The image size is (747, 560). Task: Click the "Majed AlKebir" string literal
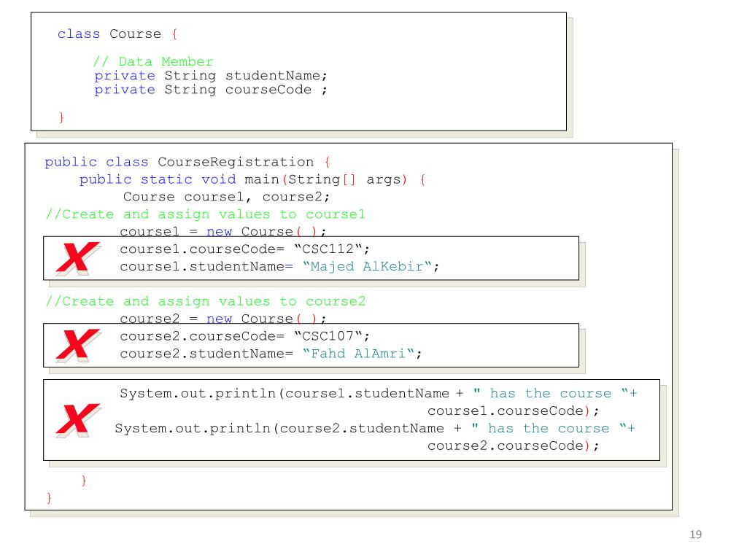click(368, 266)
